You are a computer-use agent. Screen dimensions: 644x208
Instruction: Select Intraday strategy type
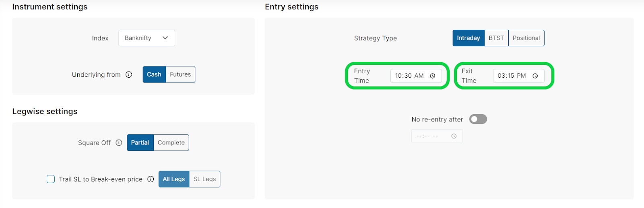coord(469,38)
